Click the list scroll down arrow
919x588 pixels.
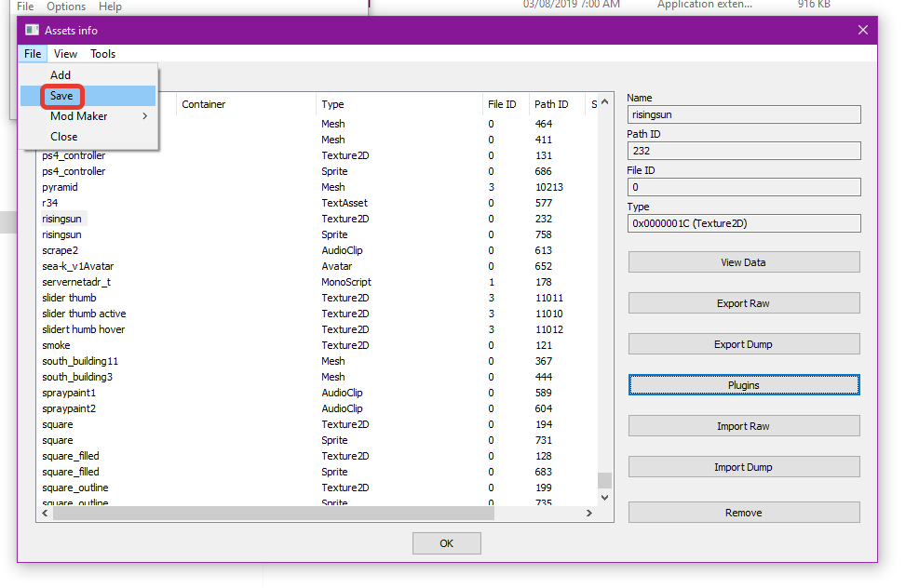[x=605, y=498]
